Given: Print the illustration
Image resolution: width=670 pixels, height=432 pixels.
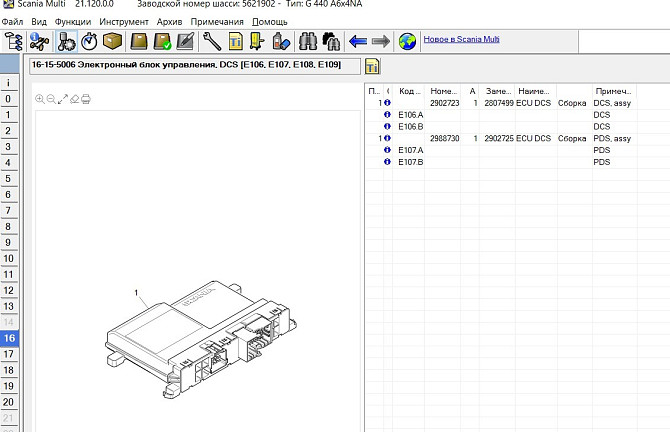Looking at the screenshot, I should [x=86, y=99].
